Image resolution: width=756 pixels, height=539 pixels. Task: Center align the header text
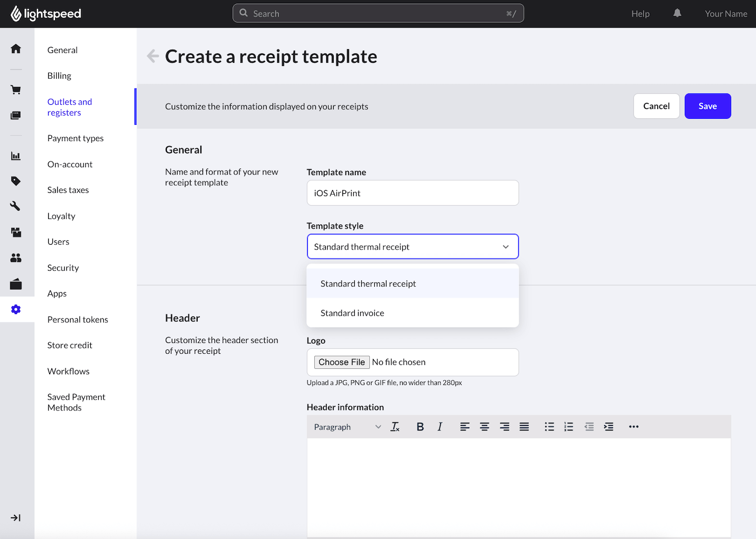pos(484,427)
